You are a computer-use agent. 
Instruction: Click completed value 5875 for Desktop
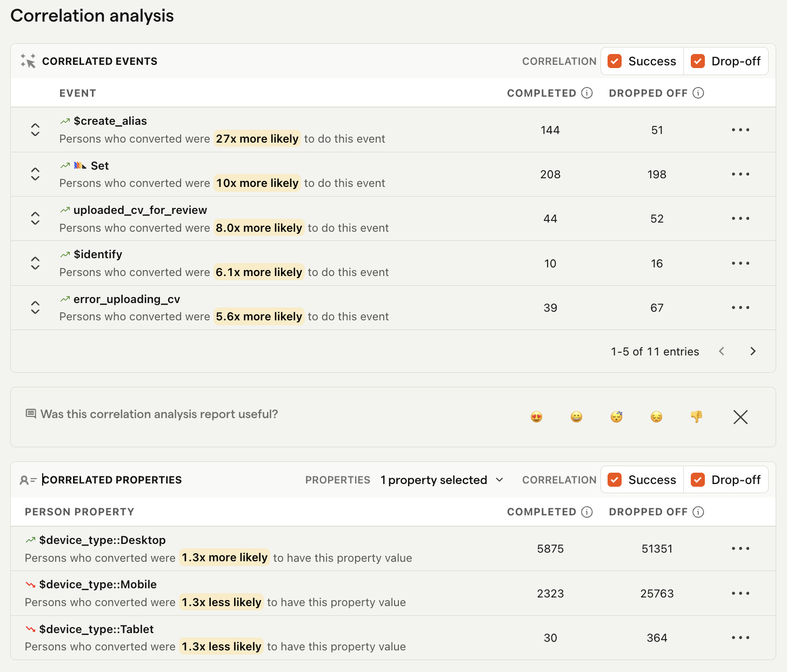[x=550, y=549]
